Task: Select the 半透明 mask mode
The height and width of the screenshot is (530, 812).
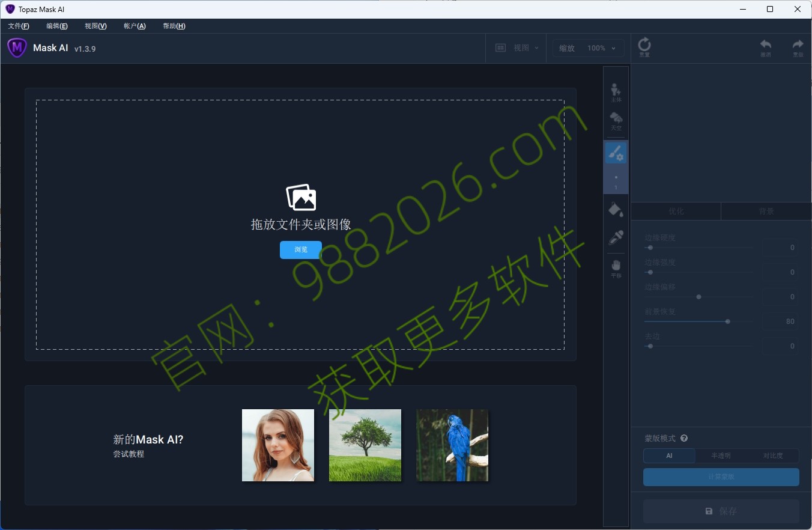Action: [x=721, y=455]
